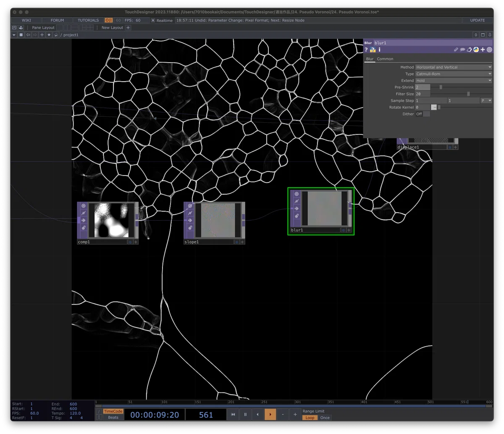Toggle the blue display flag on slope1 node
The width and height of the screenshot is (504, 434).
click(237, 242)
